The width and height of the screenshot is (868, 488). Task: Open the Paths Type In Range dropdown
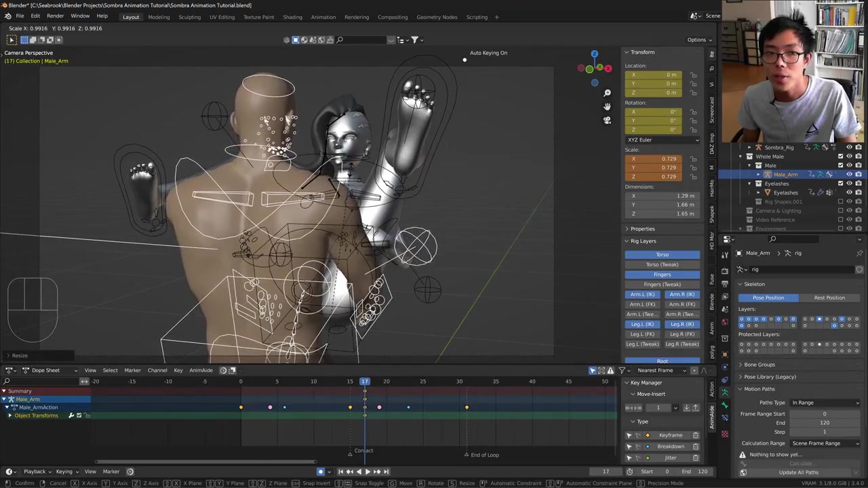825,403
